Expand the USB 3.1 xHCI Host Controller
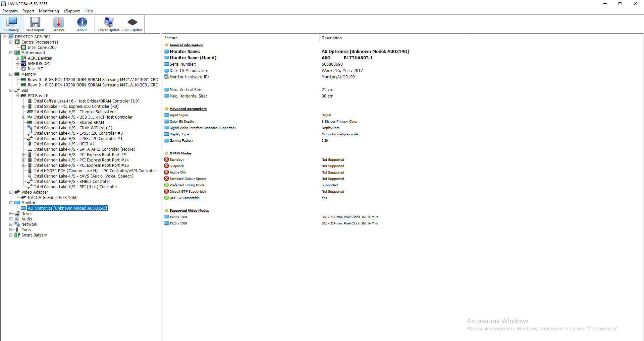The image size is (644, 341). [x=23, y=117]
